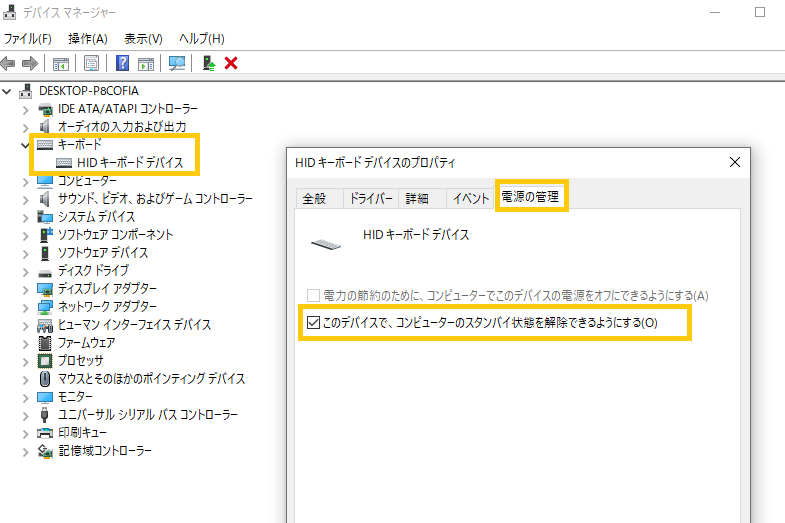Screen dimensions: 785x523
Task: Click the DESKTOP-P8COFIA computer icon
Action: (26, 91)
